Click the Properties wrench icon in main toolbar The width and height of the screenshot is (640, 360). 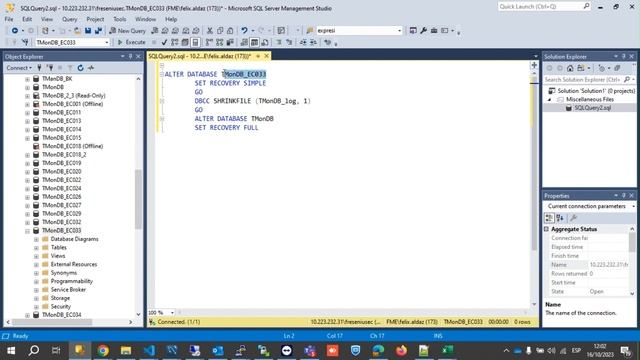[x=424, y=31]
